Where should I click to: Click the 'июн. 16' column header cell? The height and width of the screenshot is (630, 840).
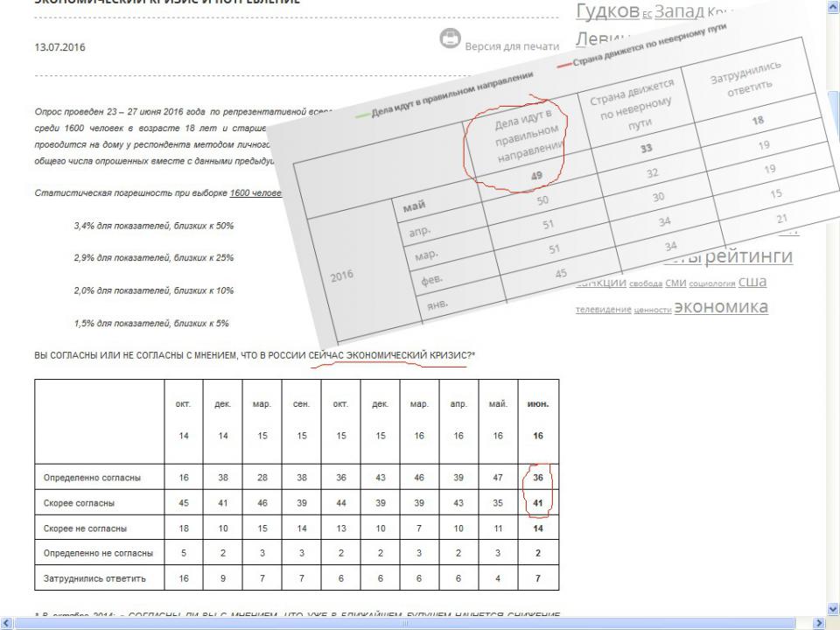click(538, 422)
